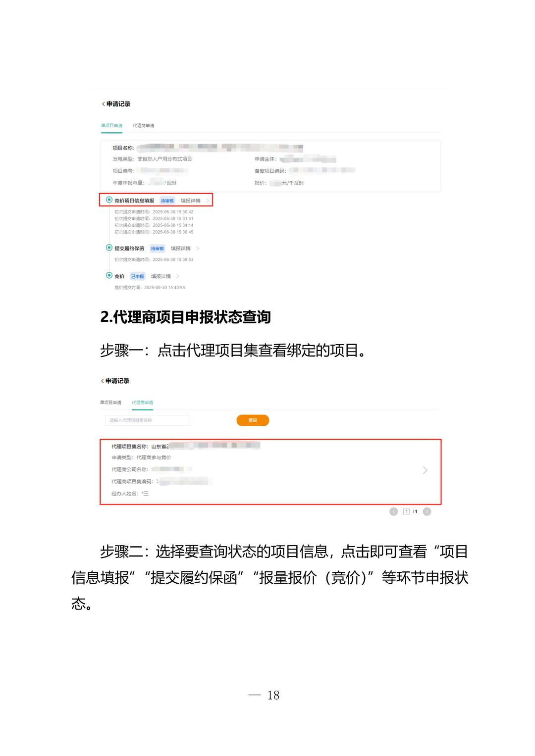The width and height of the screenshot is (535, 756).
Task: Focus the 请输入代理项目集名称 search field
Action: point(148,420)
